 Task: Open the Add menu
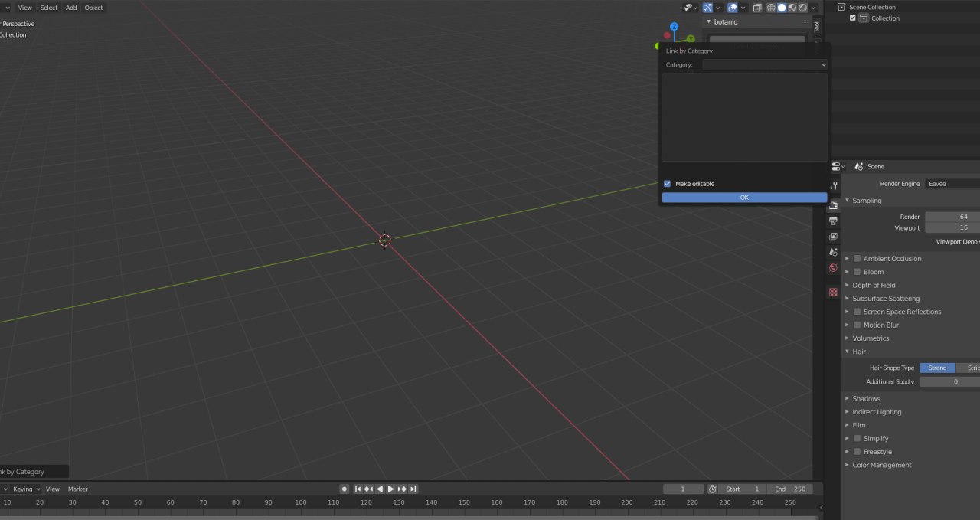pyautogui.click(x=71, y=8)
